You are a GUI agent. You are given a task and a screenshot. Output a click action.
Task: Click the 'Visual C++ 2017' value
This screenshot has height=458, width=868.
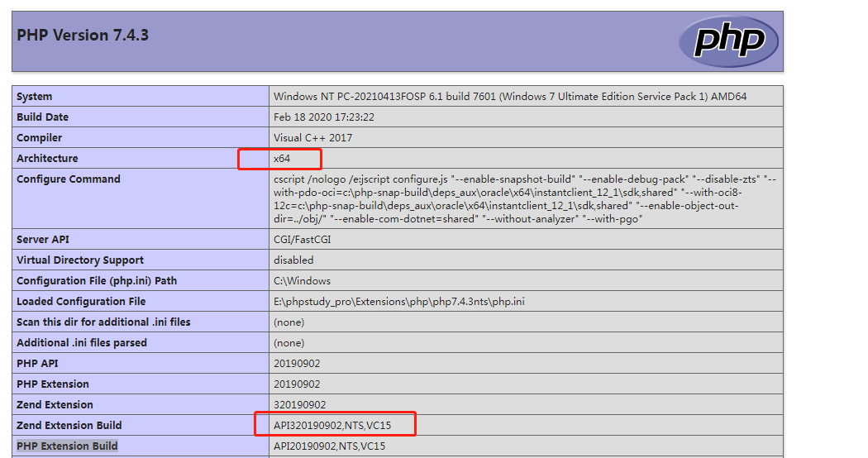tap(312, 137)
